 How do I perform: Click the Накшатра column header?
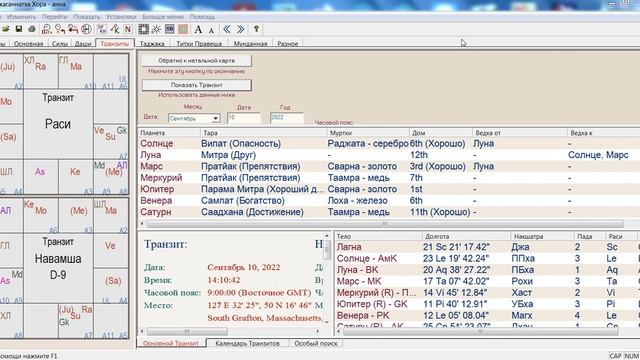(x=542, y=236)
